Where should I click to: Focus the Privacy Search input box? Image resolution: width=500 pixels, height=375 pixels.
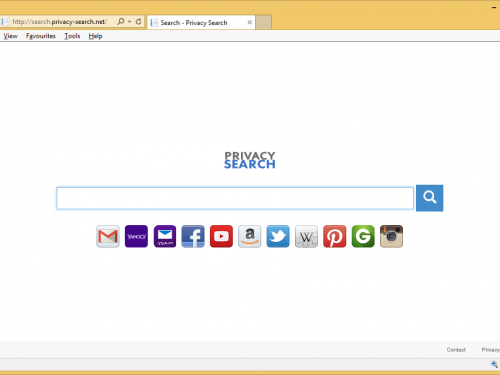(x=235, y=198)
